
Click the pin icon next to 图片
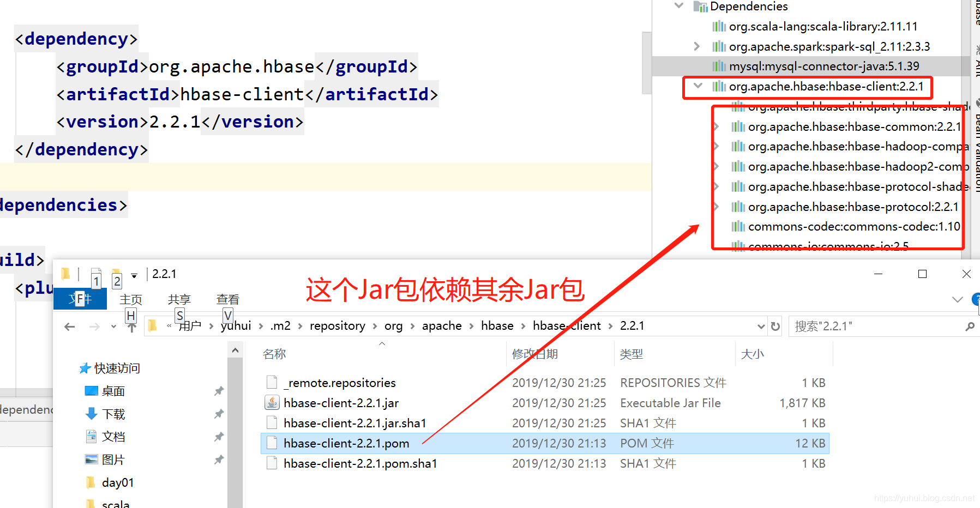click(219, 459)
